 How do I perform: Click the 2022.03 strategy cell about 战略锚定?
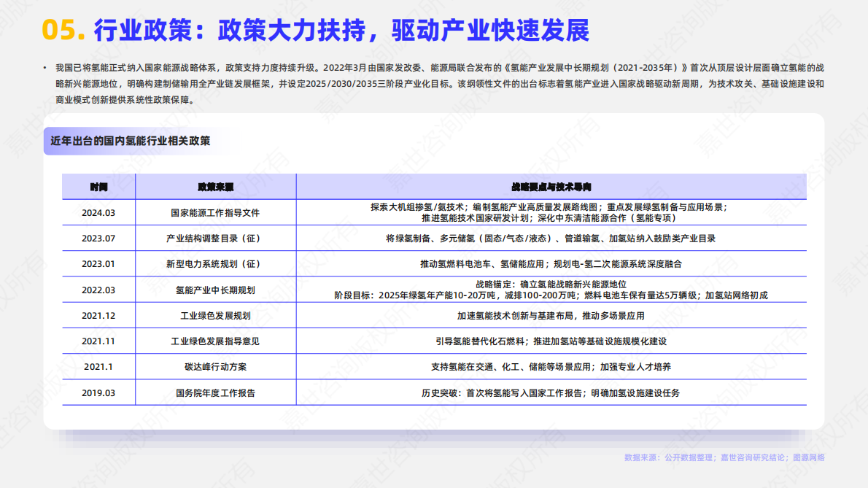click(x=551, y=290)
